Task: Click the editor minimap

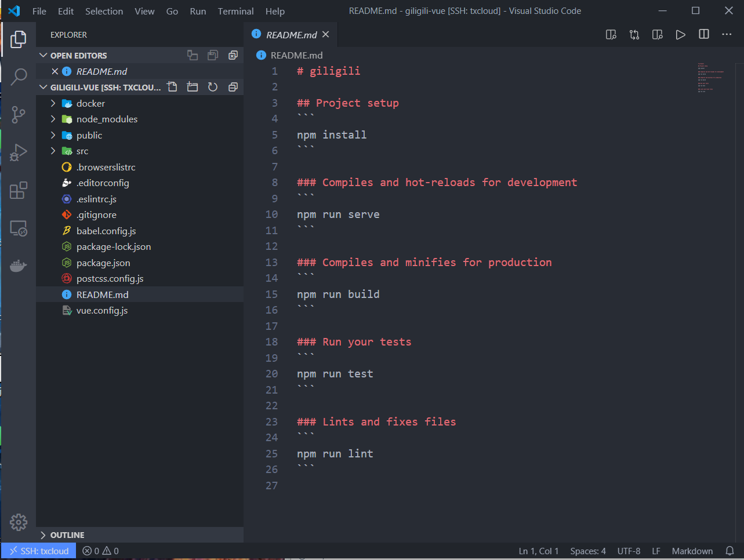Action: coord(713,78)
